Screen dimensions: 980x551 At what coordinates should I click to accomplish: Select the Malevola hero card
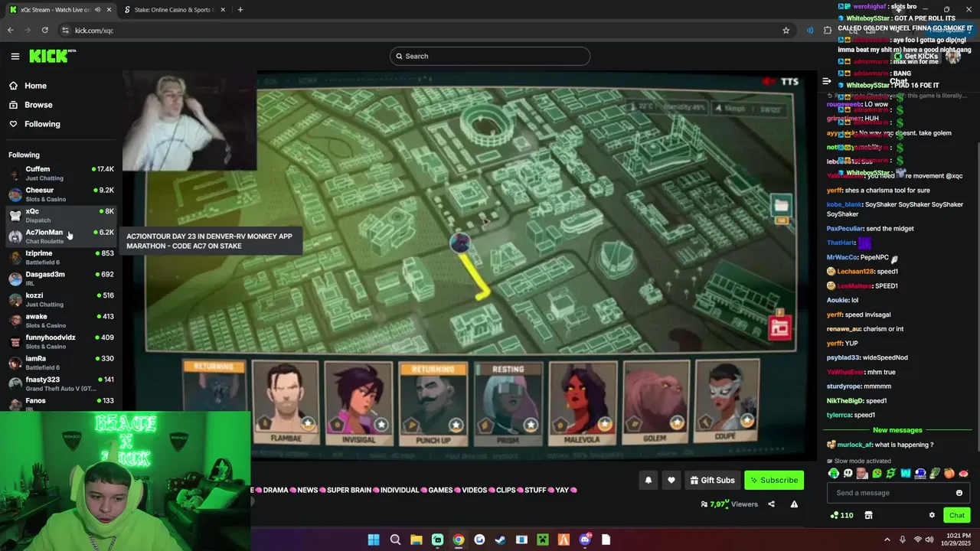[x=582, y=403]
